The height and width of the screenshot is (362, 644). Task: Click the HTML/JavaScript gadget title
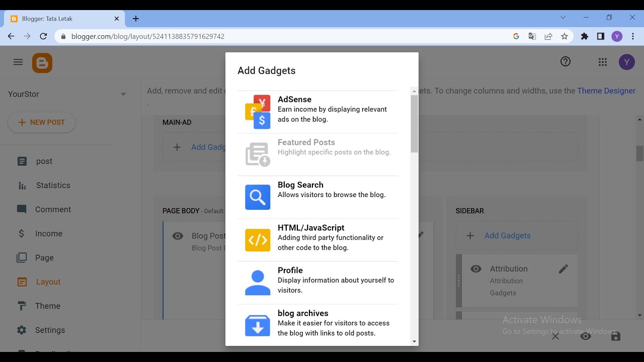311,228
